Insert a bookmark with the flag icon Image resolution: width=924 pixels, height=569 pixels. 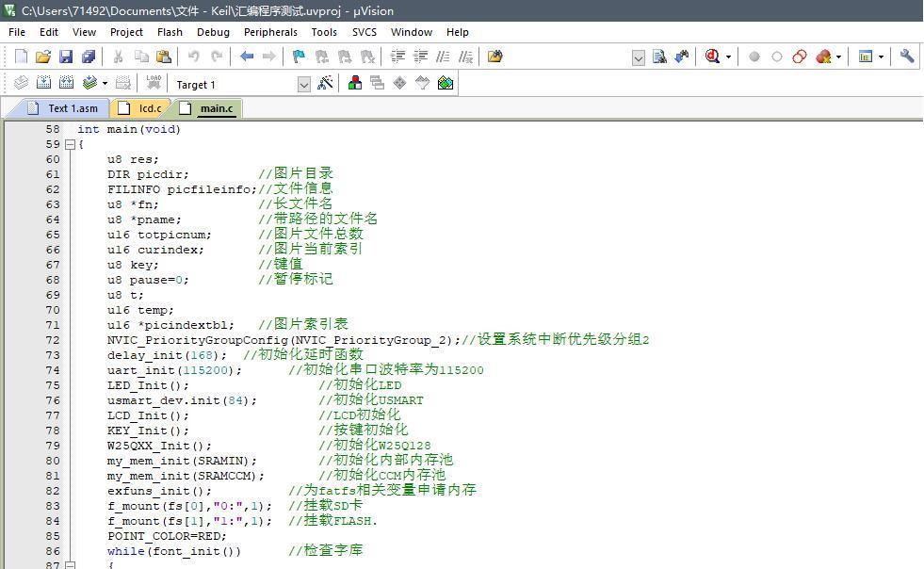click(x=299, y=57)
